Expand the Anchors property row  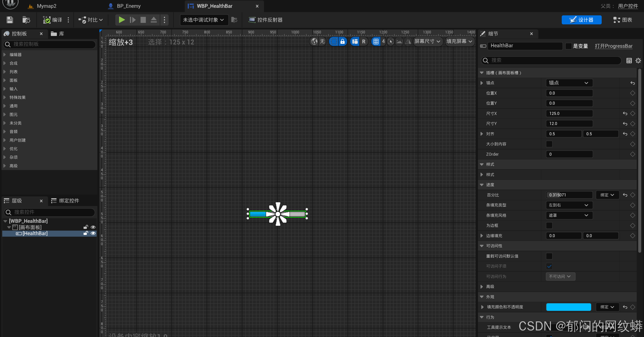482,83
